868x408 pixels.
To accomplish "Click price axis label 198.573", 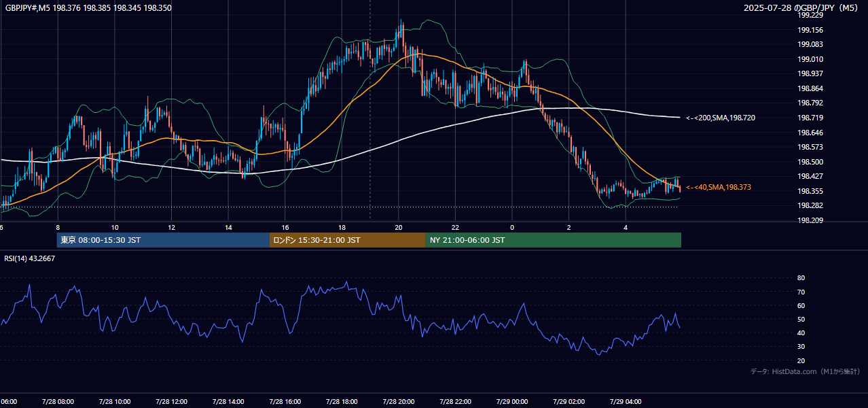I will coord(810,147).
